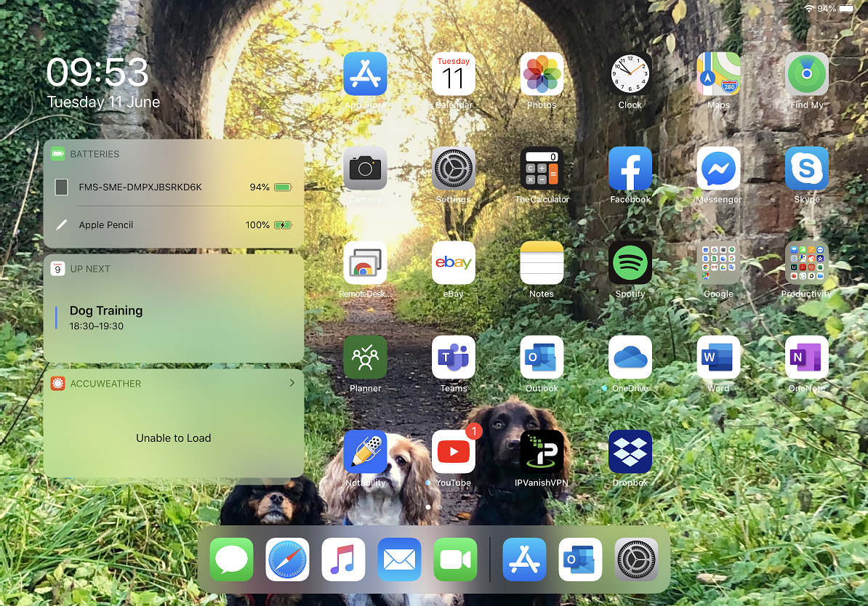868x606 pixels.
Task: Open the YouTube app with notification badge
Action: pyautogui.click(x=454, y=452)
